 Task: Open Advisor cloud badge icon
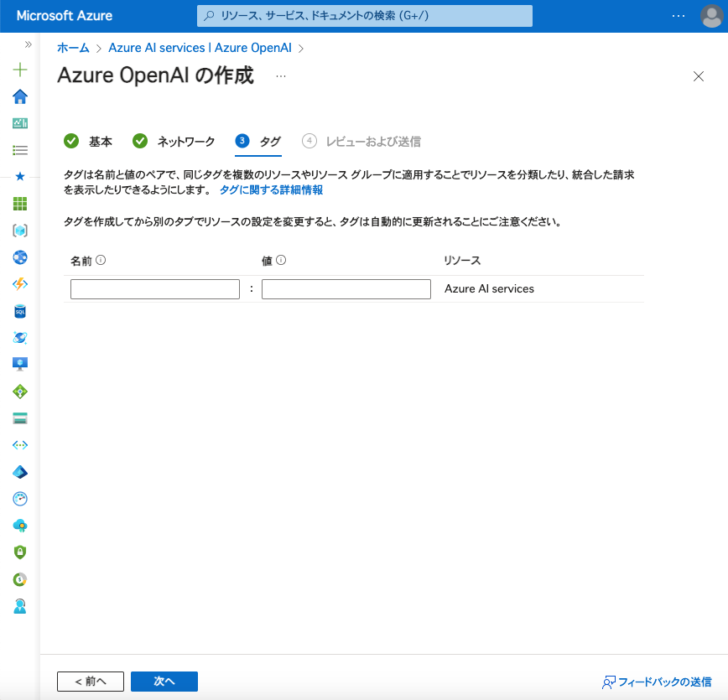click(20, 526)
